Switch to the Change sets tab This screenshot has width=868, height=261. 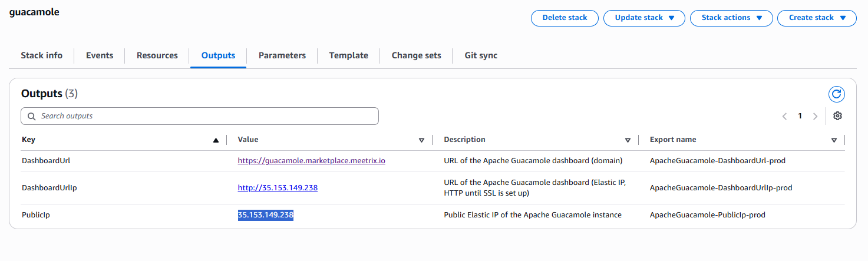click(417, 55)
